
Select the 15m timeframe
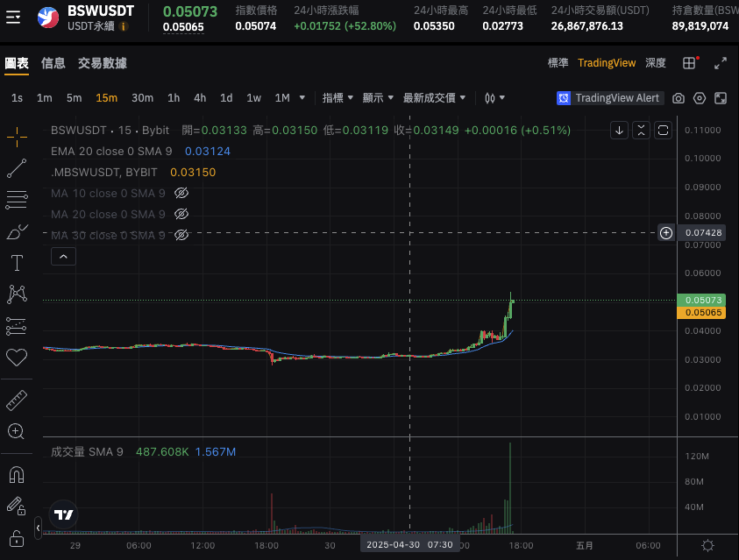pos(107,98)
